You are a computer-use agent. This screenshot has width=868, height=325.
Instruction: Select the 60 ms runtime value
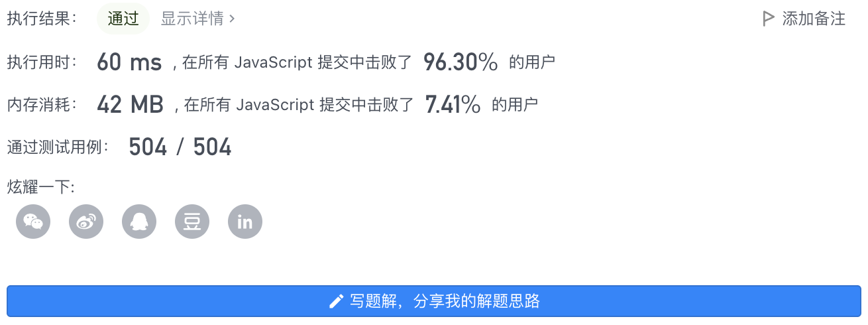pos(129,62)
